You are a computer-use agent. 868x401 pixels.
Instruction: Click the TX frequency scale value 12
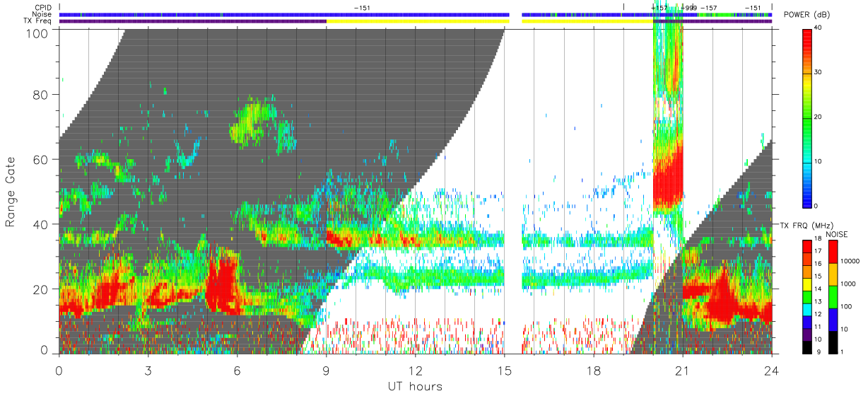pos(818,314)
